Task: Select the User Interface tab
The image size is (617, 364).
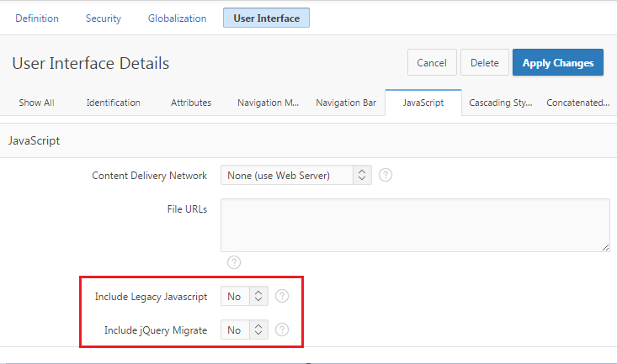Action: coord(266,18)
